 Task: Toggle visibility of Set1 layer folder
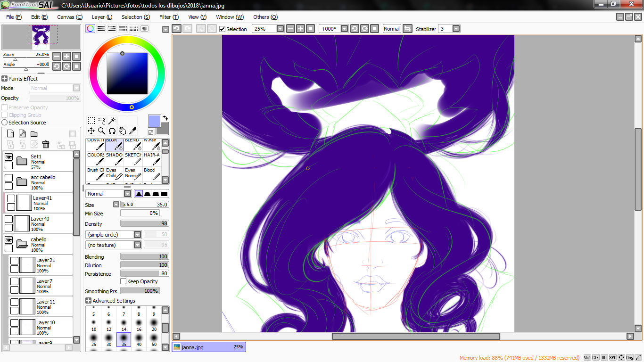(x=8, y=157)
